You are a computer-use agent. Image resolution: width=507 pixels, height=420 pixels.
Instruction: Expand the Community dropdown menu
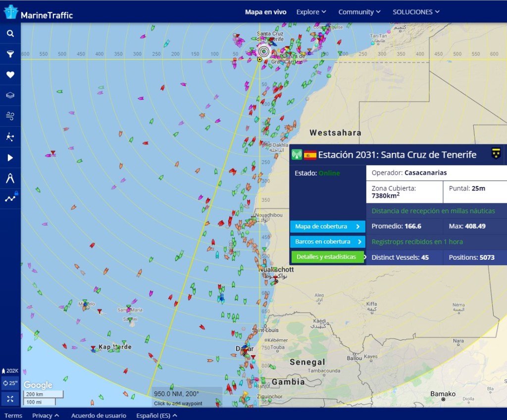[x=359, y=12]
